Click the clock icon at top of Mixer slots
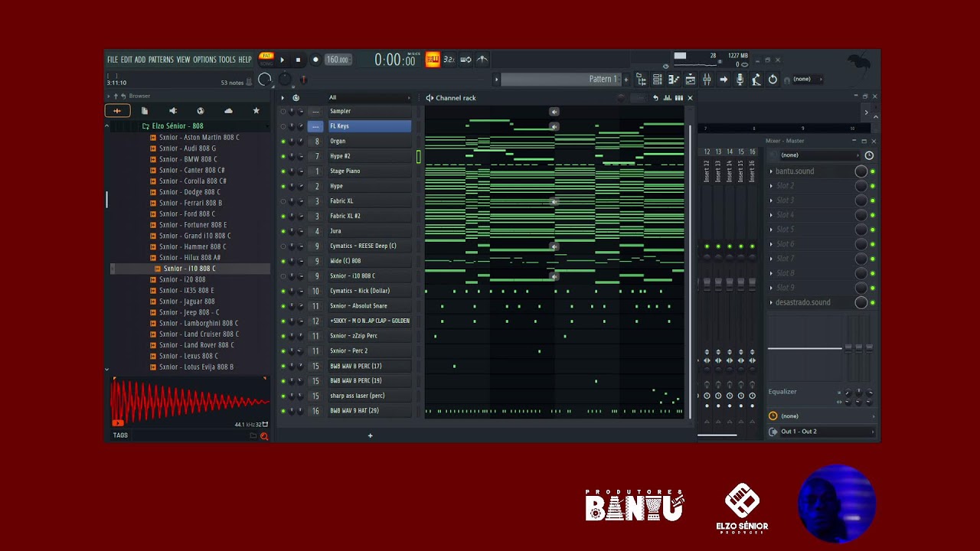The height and width of the screenshot is (551, 980). coord(869,155)
